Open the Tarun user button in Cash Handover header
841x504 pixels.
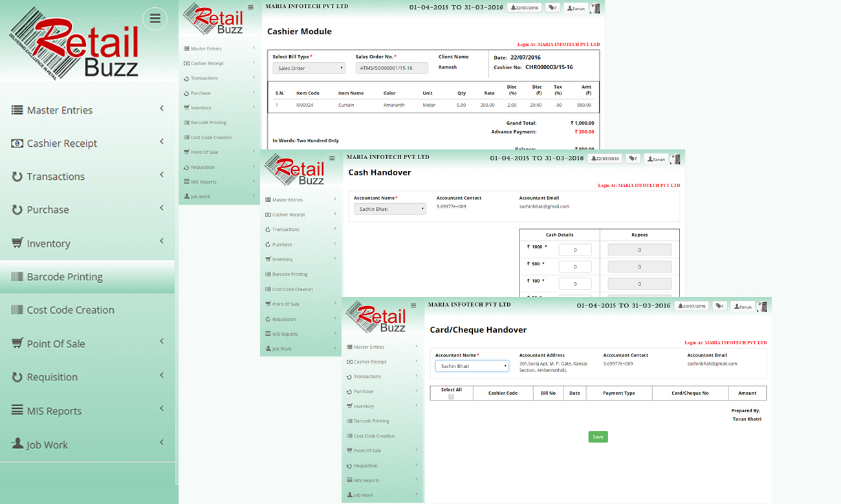click(656, 159)
